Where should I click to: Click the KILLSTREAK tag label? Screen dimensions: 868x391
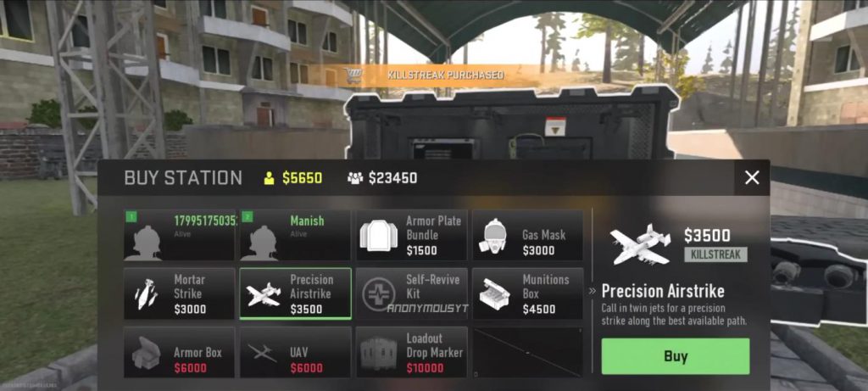(x=715, y=254)
